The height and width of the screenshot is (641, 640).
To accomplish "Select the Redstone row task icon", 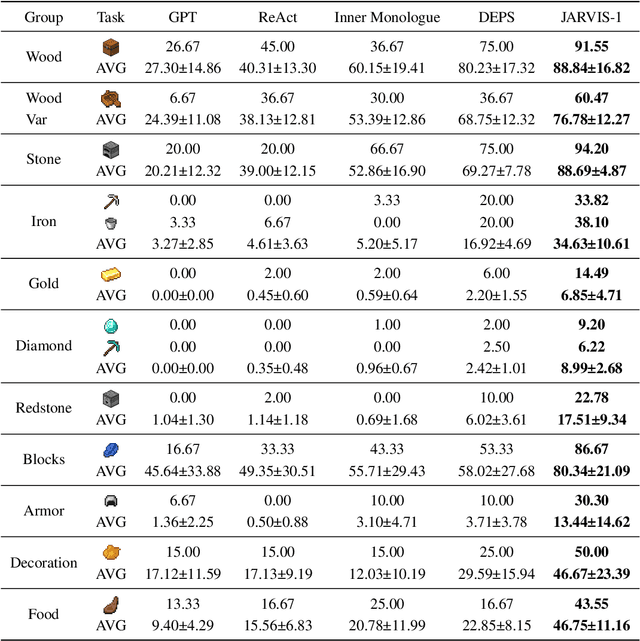I will (x=111, y=398).
